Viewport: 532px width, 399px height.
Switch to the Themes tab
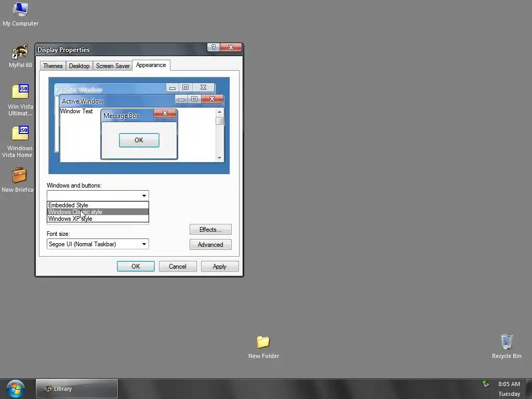[x=52, y=66]
